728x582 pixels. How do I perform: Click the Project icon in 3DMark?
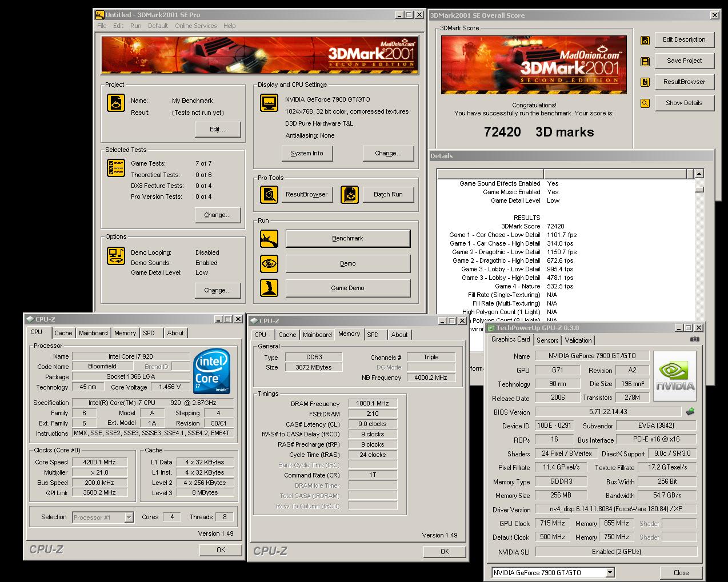[x=116, y=103]
